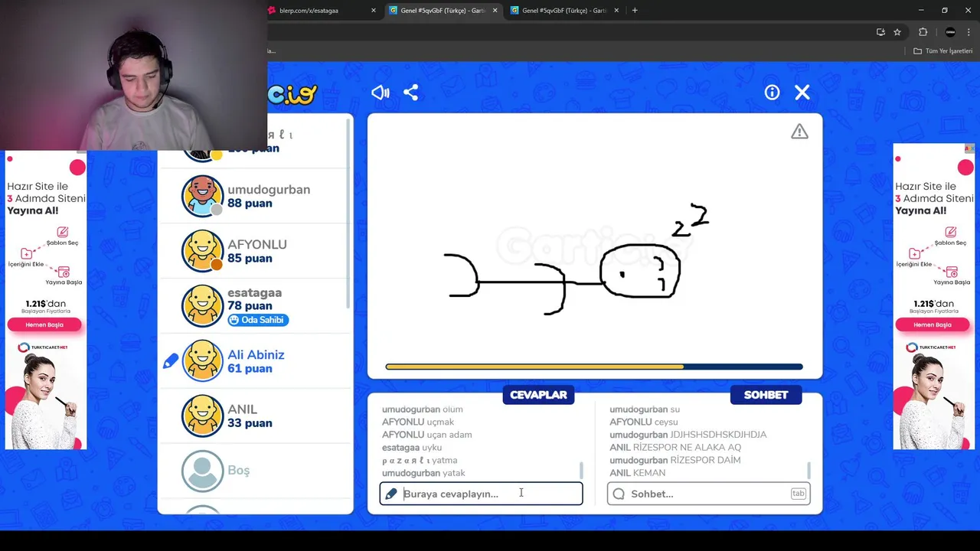This screenshot has width=980, height=551.
Task: Click the round timer progress bar
Action: [594, 367]
